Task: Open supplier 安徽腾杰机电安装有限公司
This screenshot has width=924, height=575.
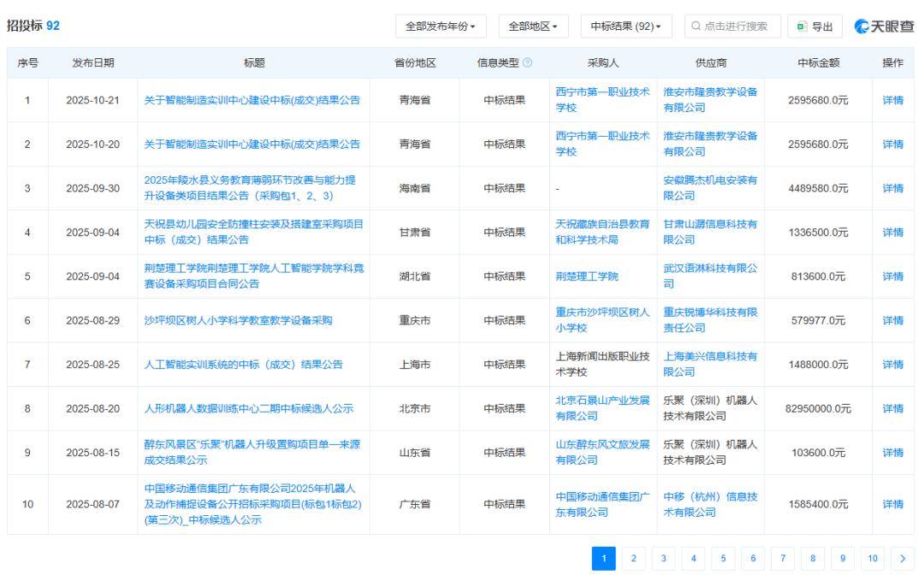Action: (x=710, y=188)
